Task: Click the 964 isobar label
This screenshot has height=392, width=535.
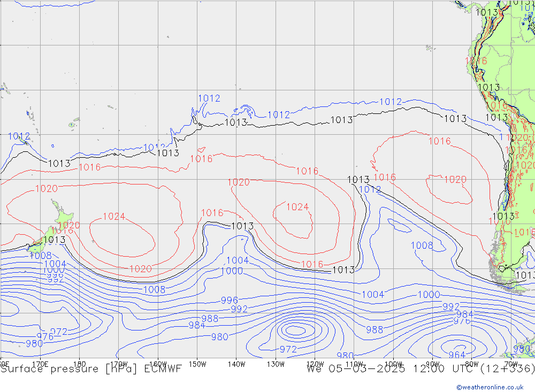Action: coord(457,355)
